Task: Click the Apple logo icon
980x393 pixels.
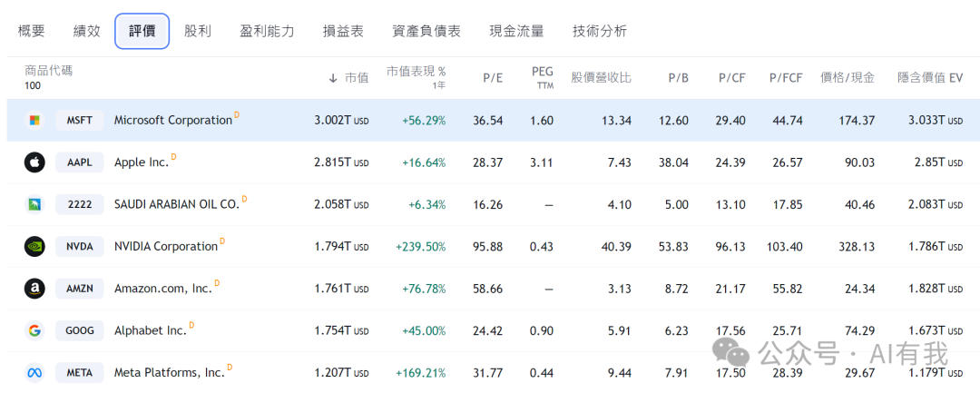Action: [34, 162]
